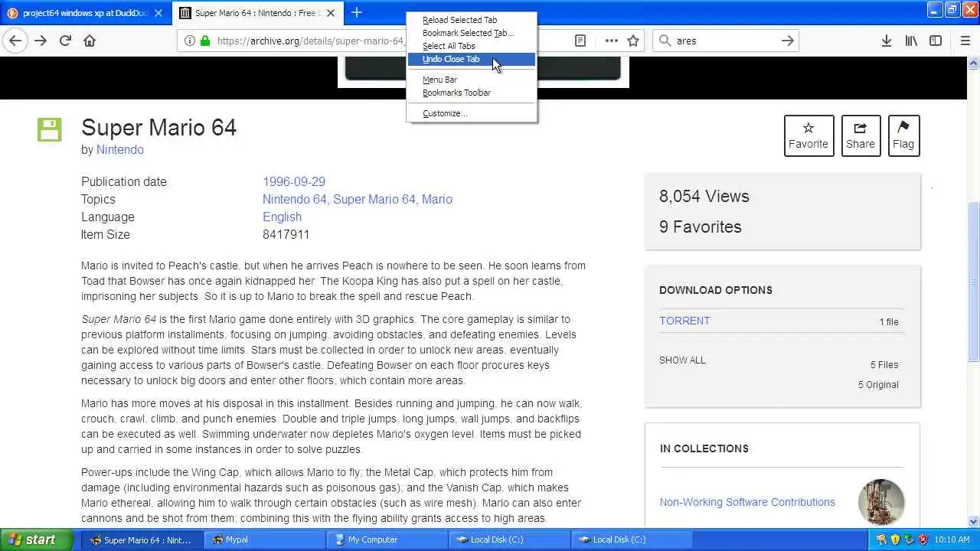Open a new tab with plus button

356,13
